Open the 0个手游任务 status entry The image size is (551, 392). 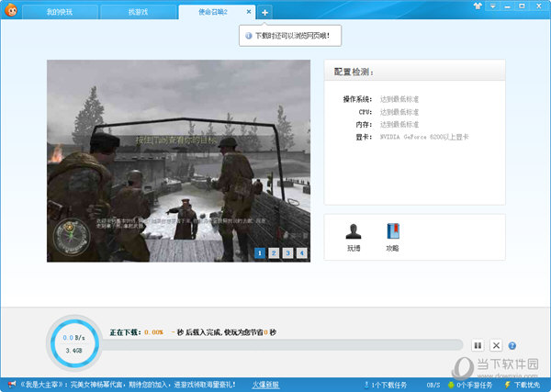click(470, 385)
